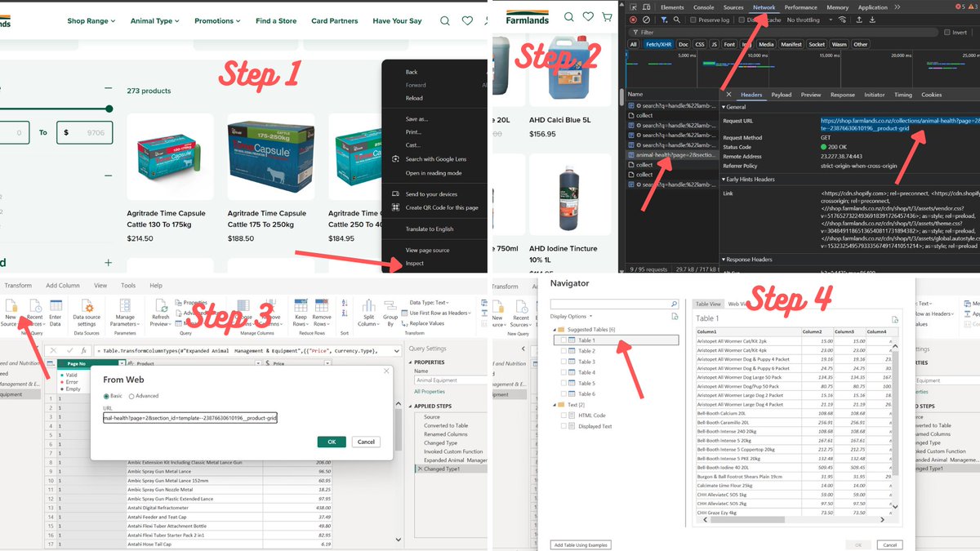The image size is (980, 551).
Task: Choose Inspect from the context menu
Action: pos(415,263)
